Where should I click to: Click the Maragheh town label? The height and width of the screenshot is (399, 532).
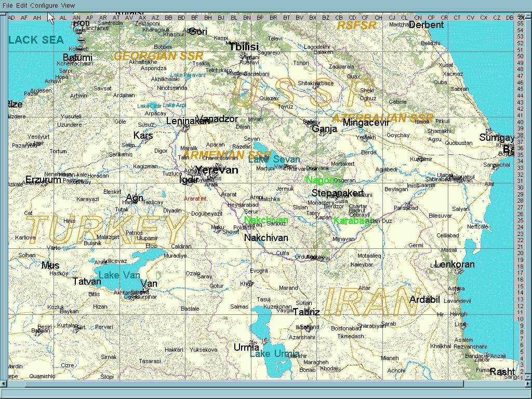[316, 362]
